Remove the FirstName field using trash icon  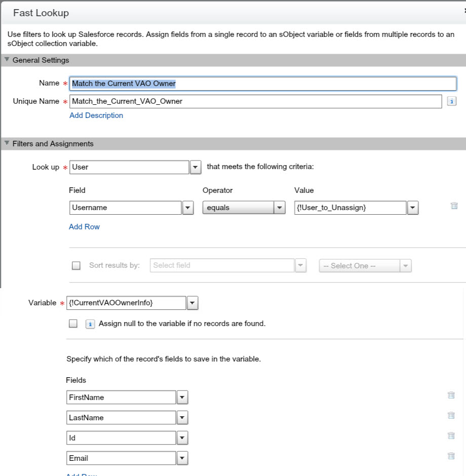[451, 395]
